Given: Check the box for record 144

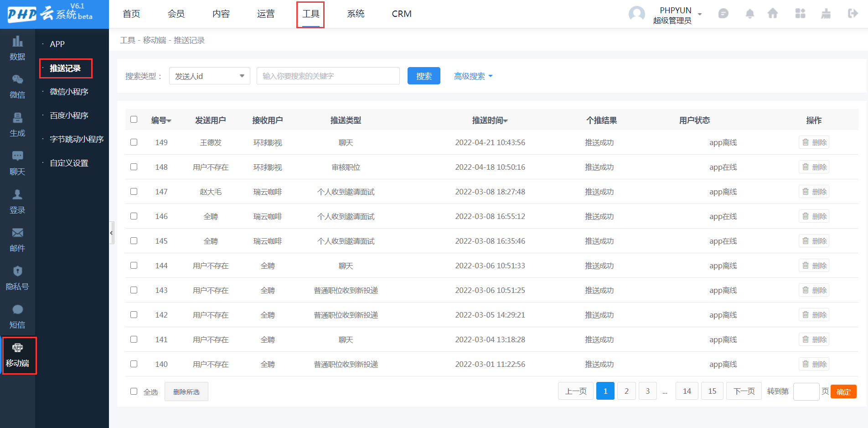Looking at the screenshot, I should tap(134, 266).
